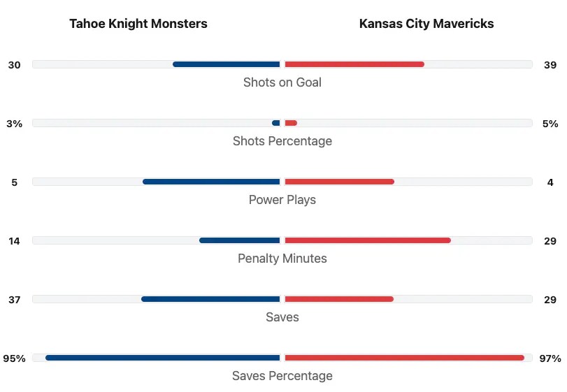Click the Tahoe Knight Monsters team name

pyautogui.click(x=138, y=24)
